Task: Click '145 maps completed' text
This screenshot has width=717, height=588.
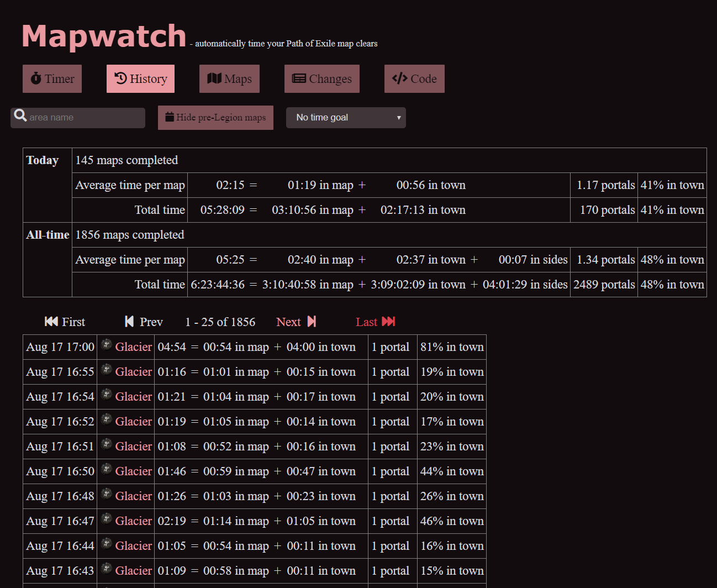Action: click(126, 160)
